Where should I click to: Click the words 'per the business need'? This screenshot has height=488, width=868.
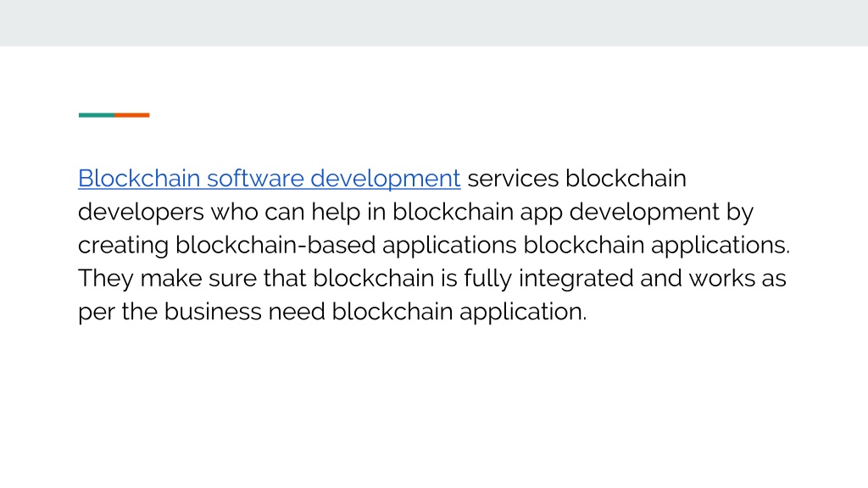tap(202, 312)
